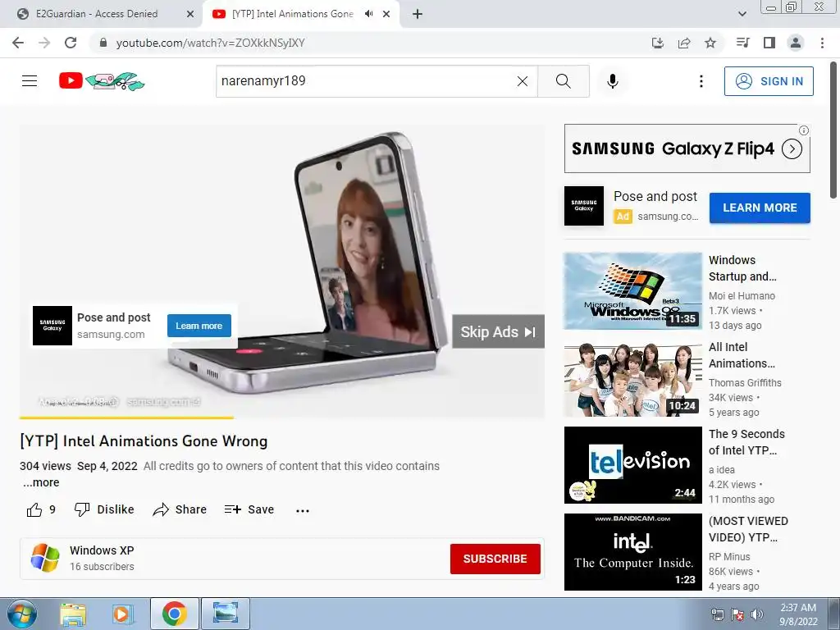
Task: Open the Chrome profile avatar
Action: tap(796, 43)
